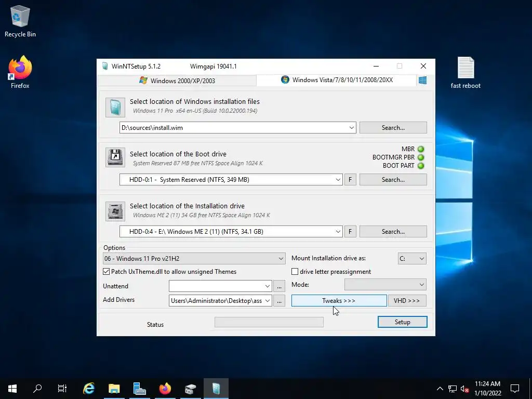Click the Boot drive floppy disk icon

pyautogui.click(x=115, y=157)
